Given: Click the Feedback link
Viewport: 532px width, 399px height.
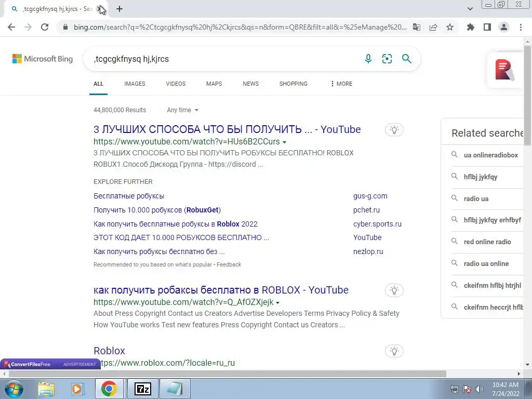Looking at the screenshot, I should [x=229, y=264].
